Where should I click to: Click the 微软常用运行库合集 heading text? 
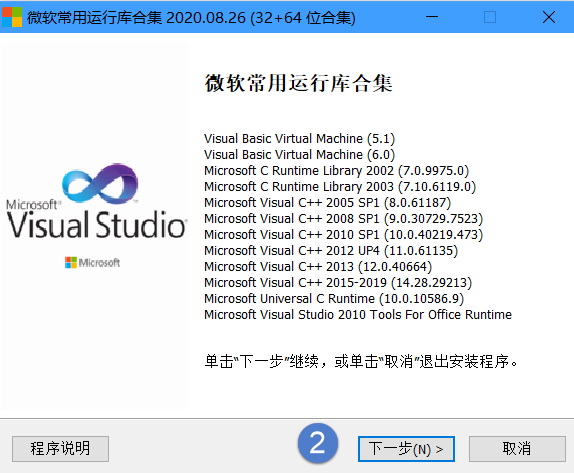298,83
